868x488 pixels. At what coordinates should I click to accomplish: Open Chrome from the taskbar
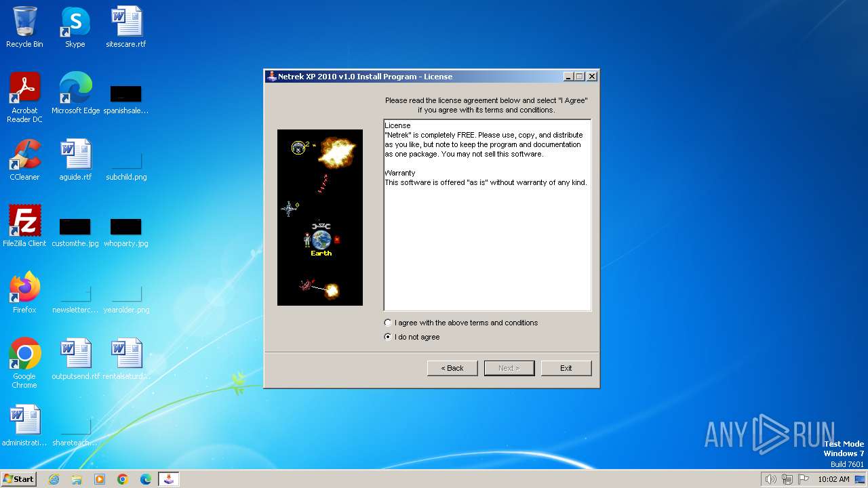click(x=123, y=479)
